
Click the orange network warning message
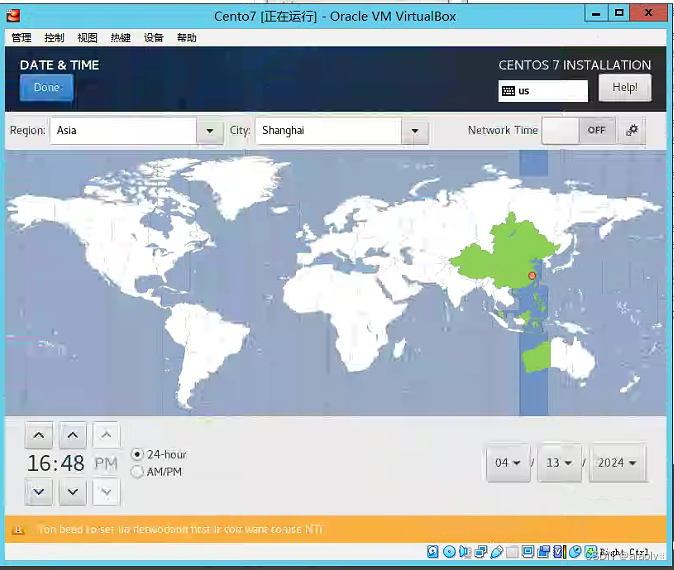tap(180, 529)
